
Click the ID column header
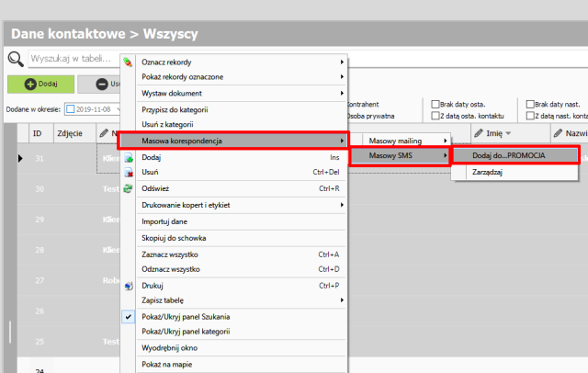click(40, 133)
